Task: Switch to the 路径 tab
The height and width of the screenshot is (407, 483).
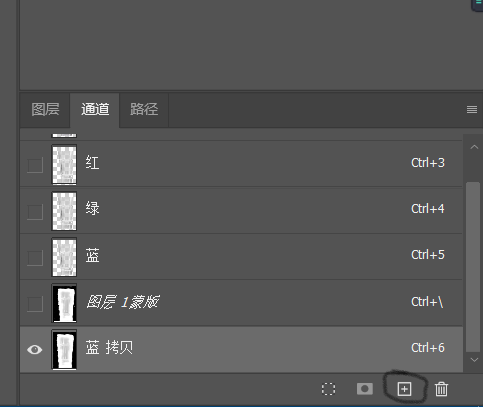Action: (144, 109)
